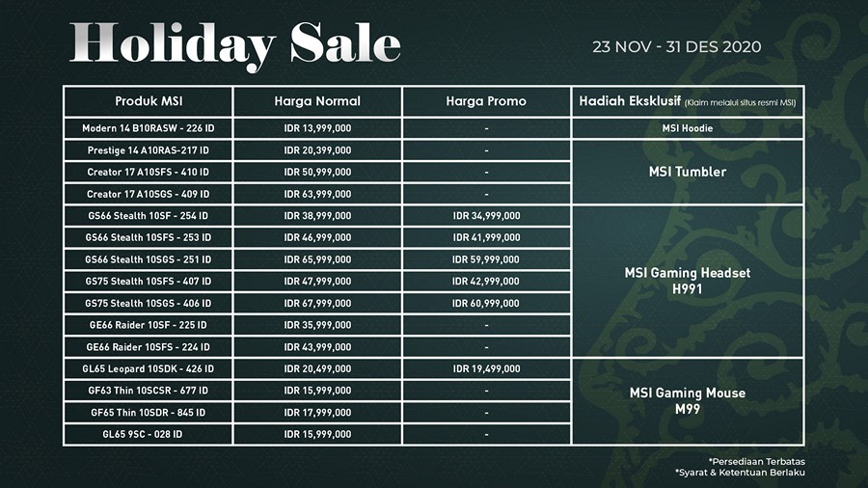Select GF65 Thin 10SDR - 845 ID product
Image resolution: width=868 pixels, height=488 pixels.
tap(149, 413)
